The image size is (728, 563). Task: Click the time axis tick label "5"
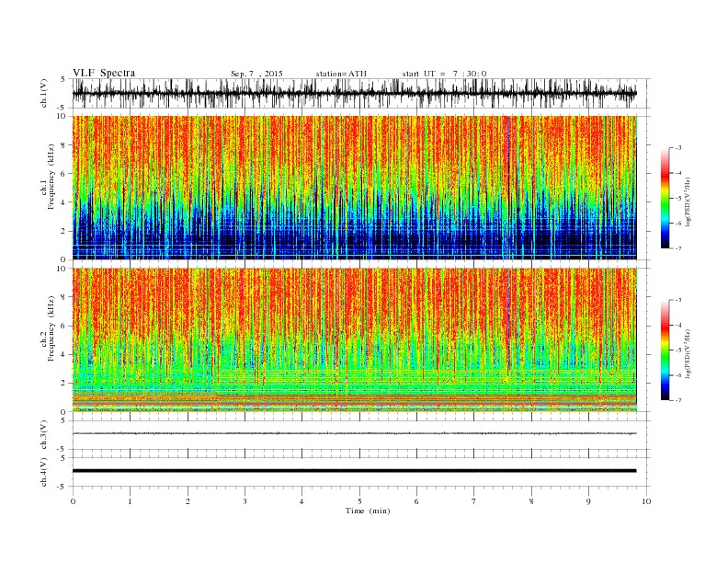(x=359, y=501)
